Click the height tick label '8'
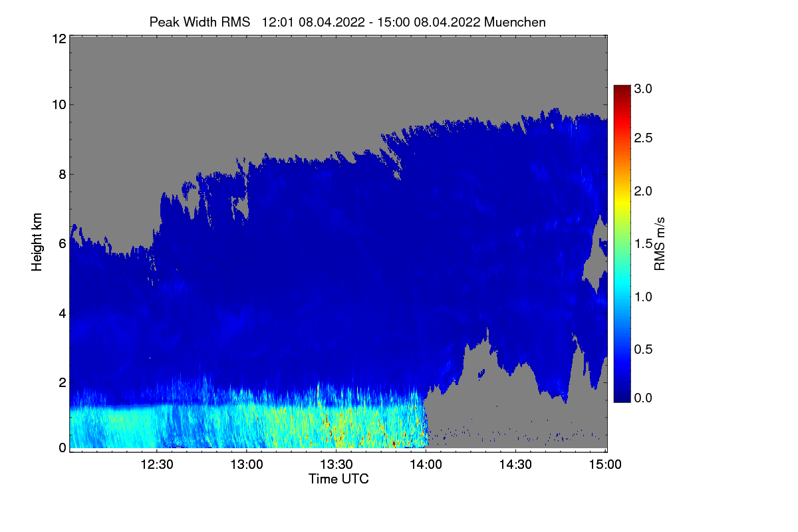This screenshot has height=532, width=798. (x=62, y=174)
